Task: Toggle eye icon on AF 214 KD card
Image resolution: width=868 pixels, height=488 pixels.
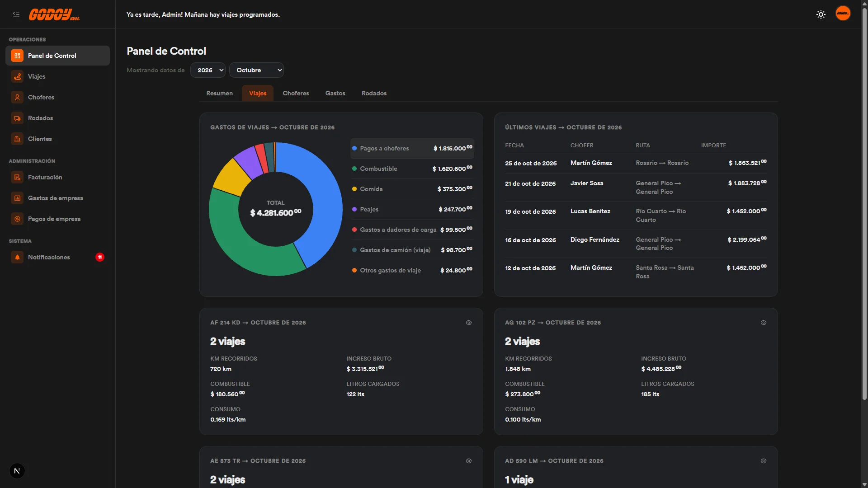Action: [x=469, y=323]
